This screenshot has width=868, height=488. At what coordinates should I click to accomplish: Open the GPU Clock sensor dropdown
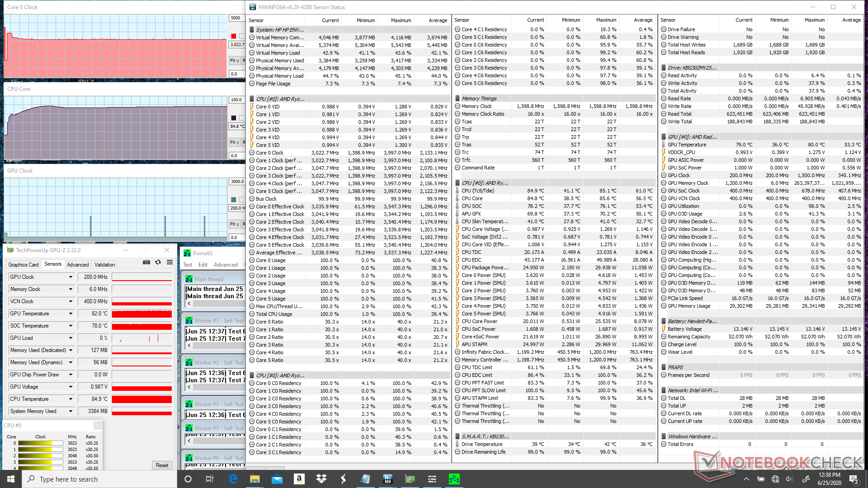pos(71,277)
